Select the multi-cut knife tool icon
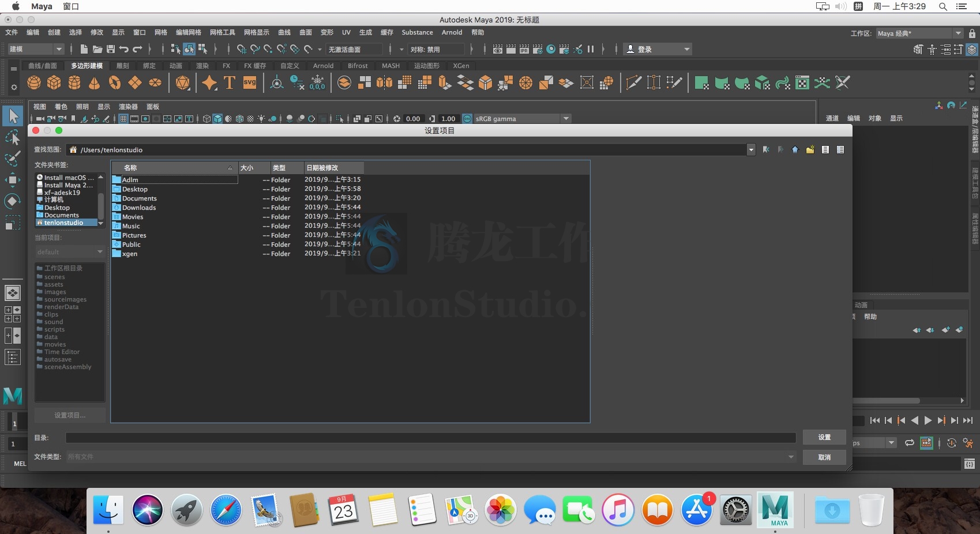The height and width of the screenshot is (534, 980). tap(633, 83)
